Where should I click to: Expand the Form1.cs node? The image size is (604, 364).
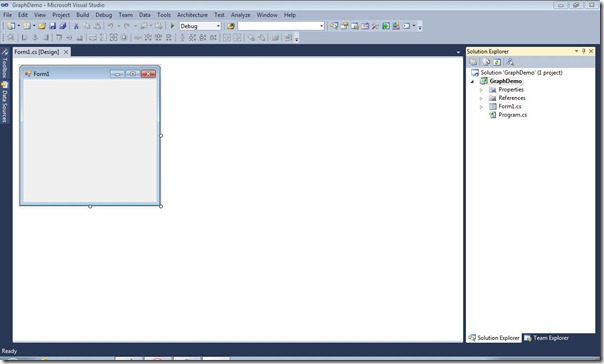pyautogui.click(x=481, y=107)
